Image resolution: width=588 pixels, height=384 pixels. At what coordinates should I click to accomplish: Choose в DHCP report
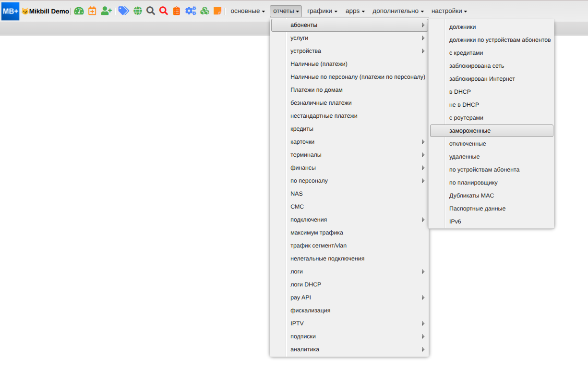click(x=492, y=92)
